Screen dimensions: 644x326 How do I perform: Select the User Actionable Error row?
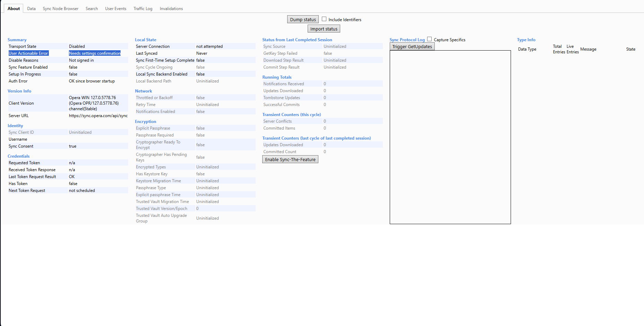[x=28, y=53]
